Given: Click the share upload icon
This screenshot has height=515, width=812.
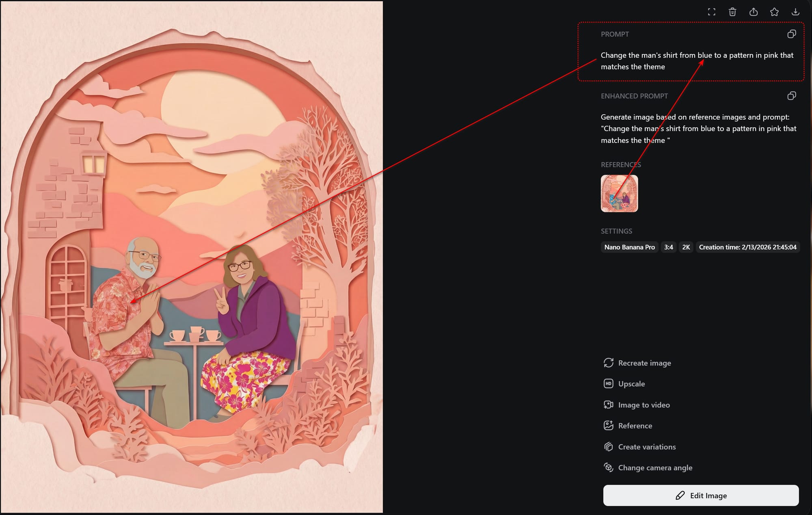Looking at the screenshot, I should (754, 12).
